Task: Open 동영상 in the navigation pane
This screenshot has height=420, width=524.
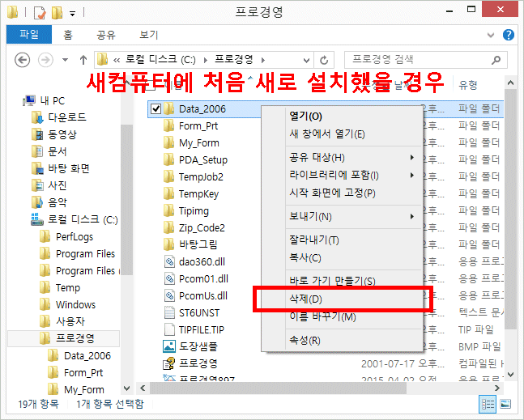Action: (62, 134)
